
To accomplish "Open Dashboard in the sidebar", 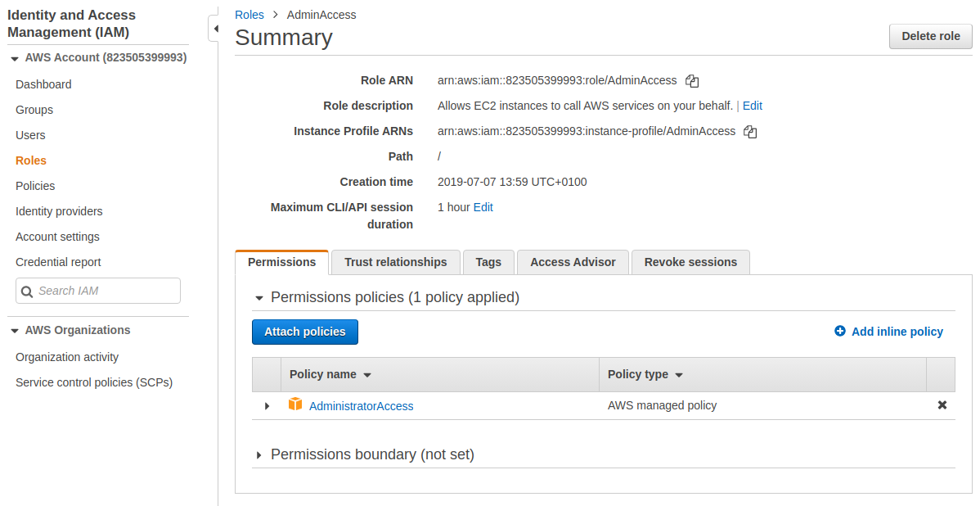I will [43, 84].
